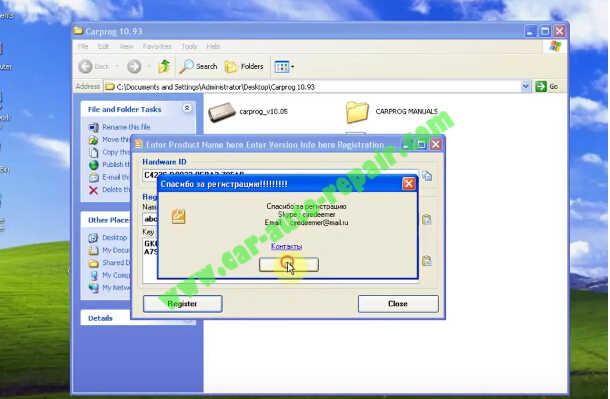Click the red Delete this file icon

pyautogui.click(x=93, y=190)
